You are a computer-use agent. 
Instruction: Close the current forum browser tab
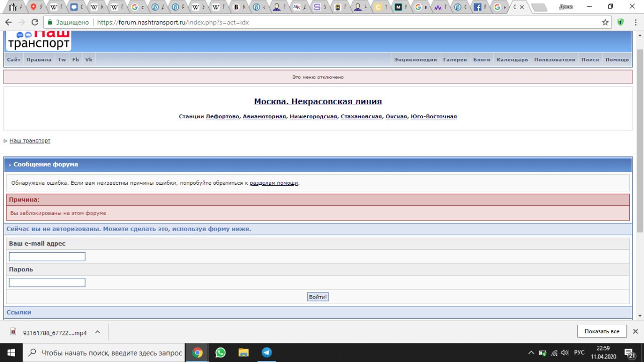521,7
